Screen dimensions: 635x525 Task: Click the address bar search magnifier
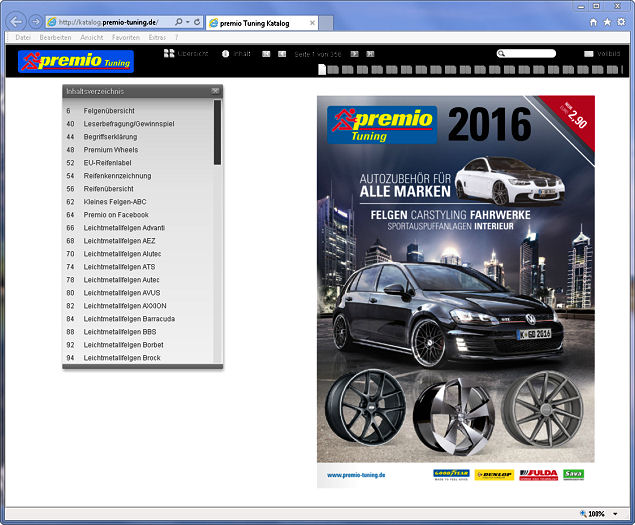coord(178,22)
